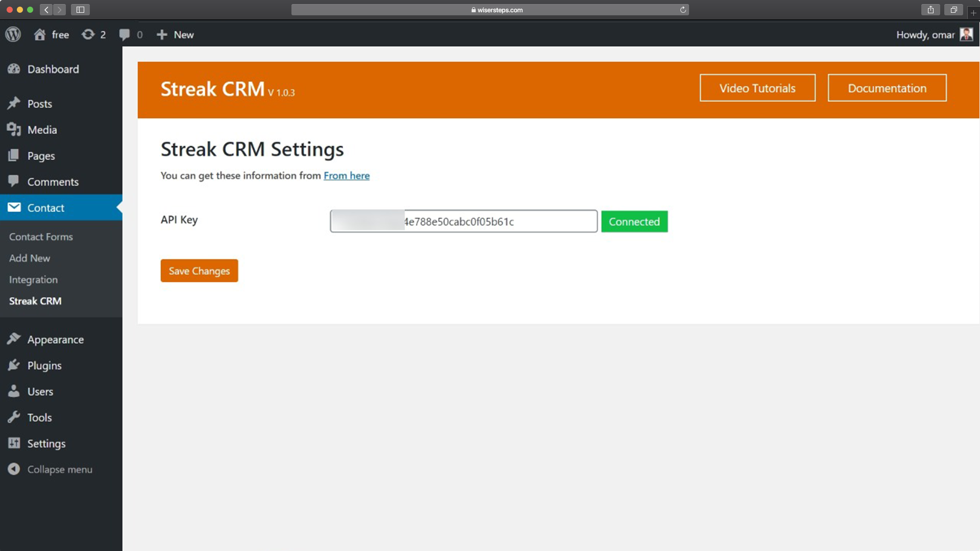980x551 pixels.
Task: Go forward with the browser forward arrow
Action: (x=59, y=10)
